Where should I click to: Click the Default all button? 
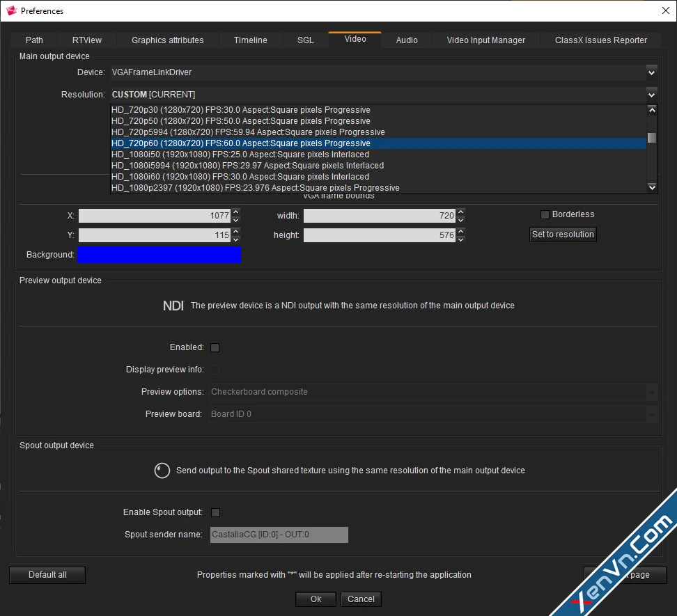point(47,575)
